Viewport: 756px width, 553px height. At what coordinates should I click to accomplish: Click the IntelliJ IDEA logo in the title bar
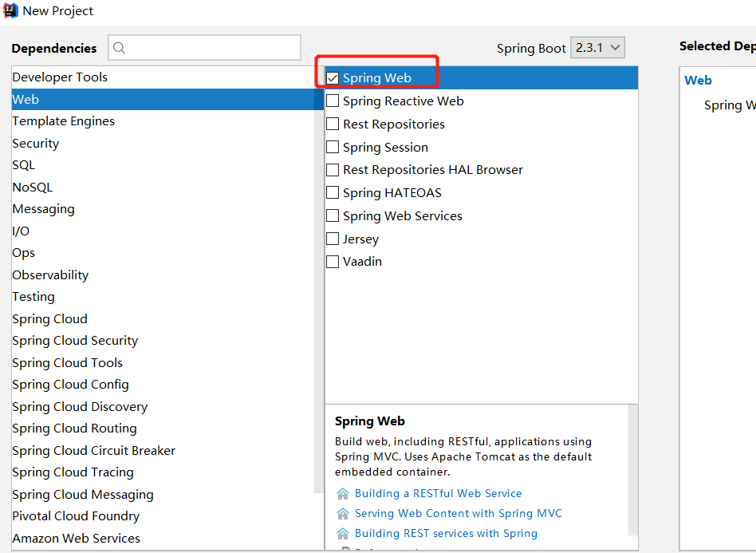pyautogui.click(x=10, y=10)
